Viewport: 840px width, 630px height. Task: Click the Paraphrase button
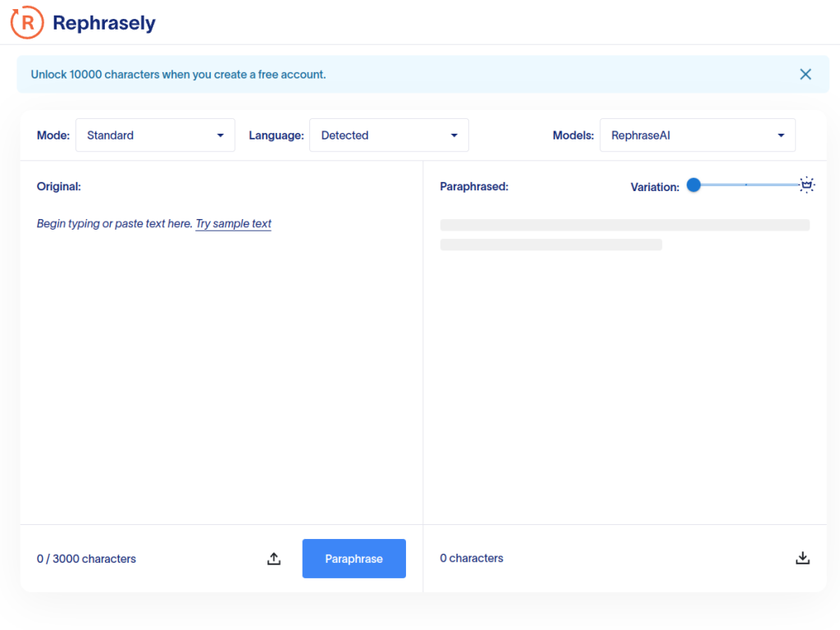(x=354, y=559)
